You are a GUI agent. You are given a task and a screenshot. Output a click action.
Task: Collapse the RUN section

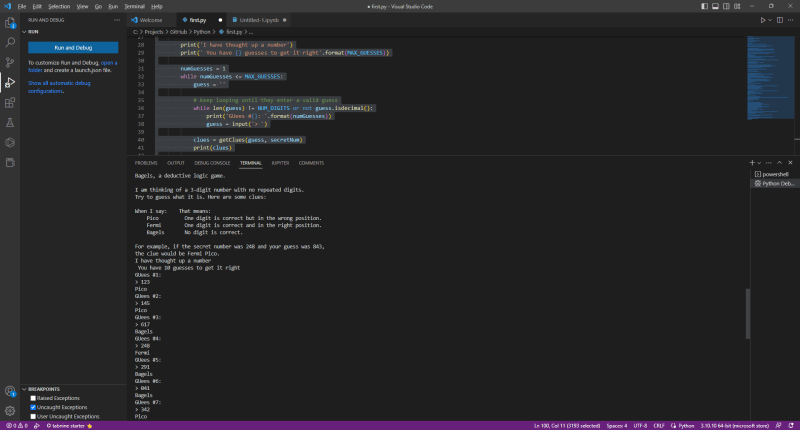pos(24,32)
